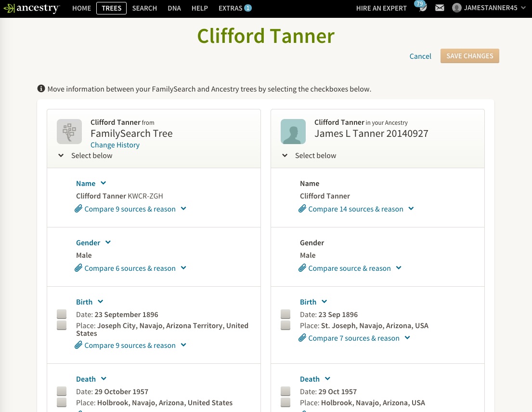
Task: Click James L Tanner 20140927 tree name
Action: coord(371,133)
